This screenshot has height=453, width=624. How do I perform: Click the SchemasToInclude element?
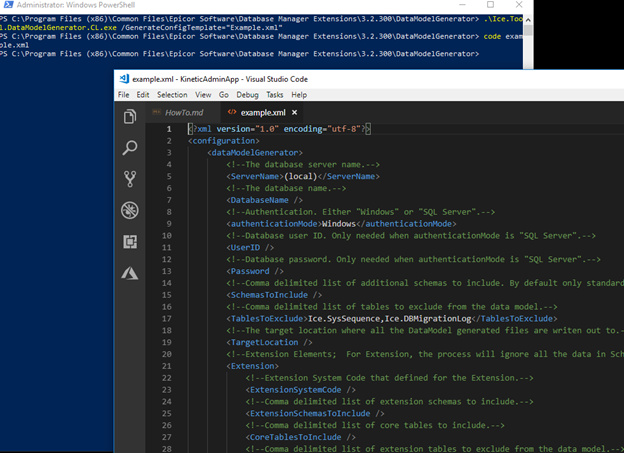(x=274, y=295)
